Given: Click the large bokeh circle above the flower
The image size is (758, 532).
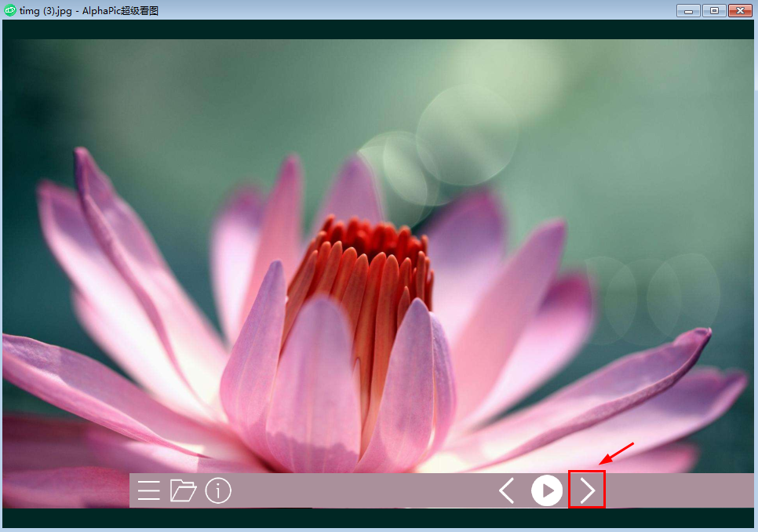Looking at the screenshot, I should click(467, 135).
